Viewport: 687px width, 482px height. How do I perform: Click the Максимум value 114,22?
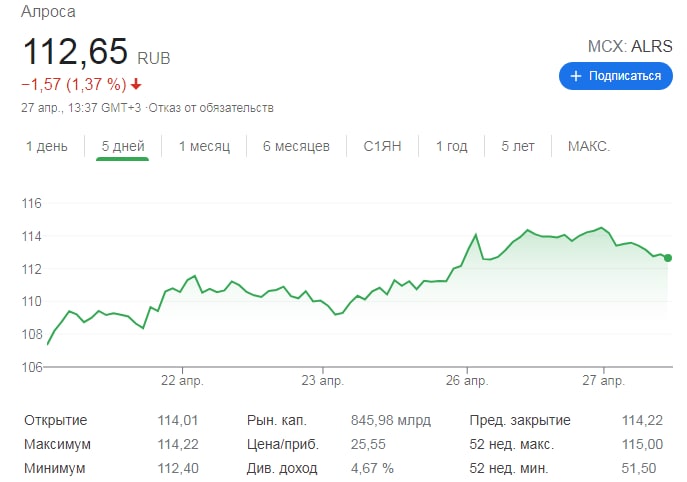(x=178, y=444)
